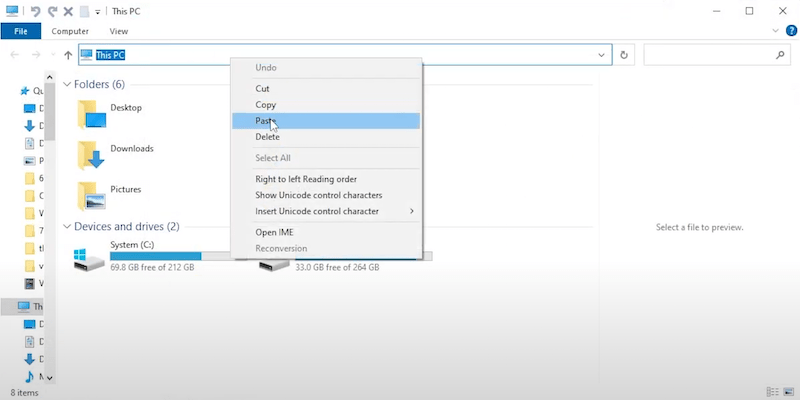800x400 pixels.
Task: Click the navigation pane scrollbar thumb
Action: pos(49,111)
